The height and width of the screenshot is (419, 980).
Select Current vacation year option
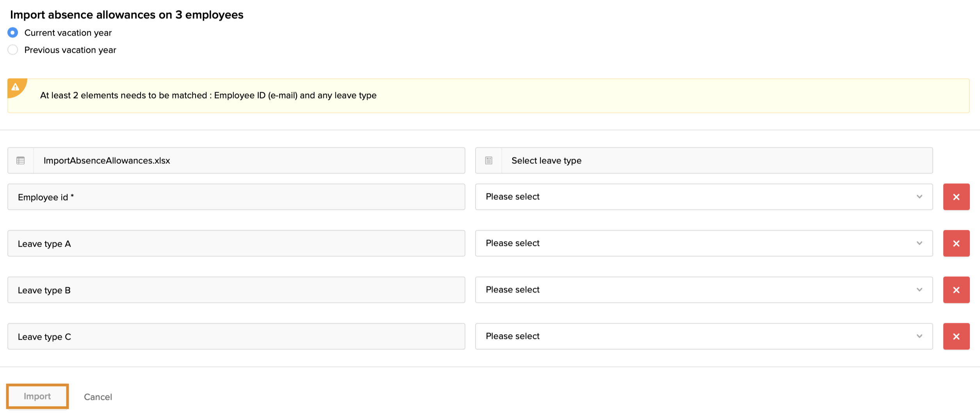click(13, 33)
